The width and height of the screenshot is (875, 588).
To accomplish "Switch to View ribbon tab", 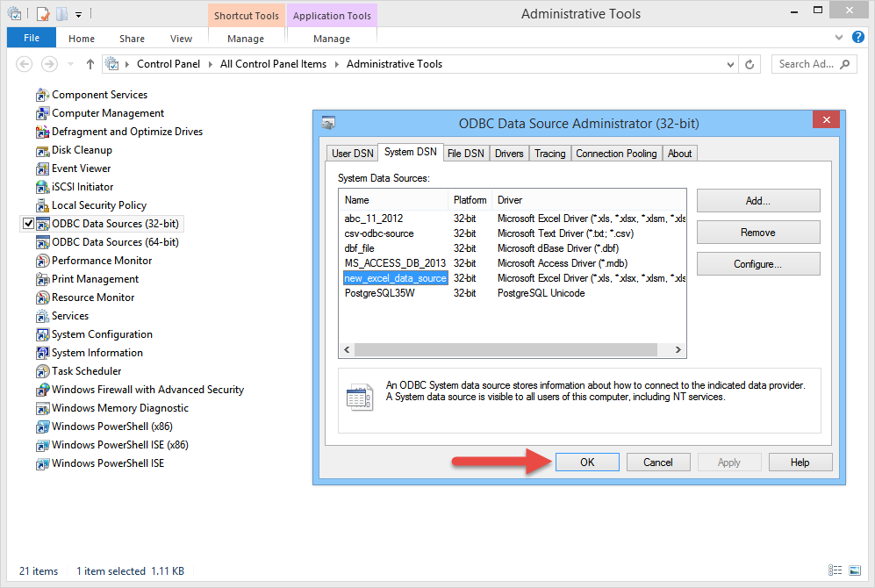I will click(x=181, y=39).
